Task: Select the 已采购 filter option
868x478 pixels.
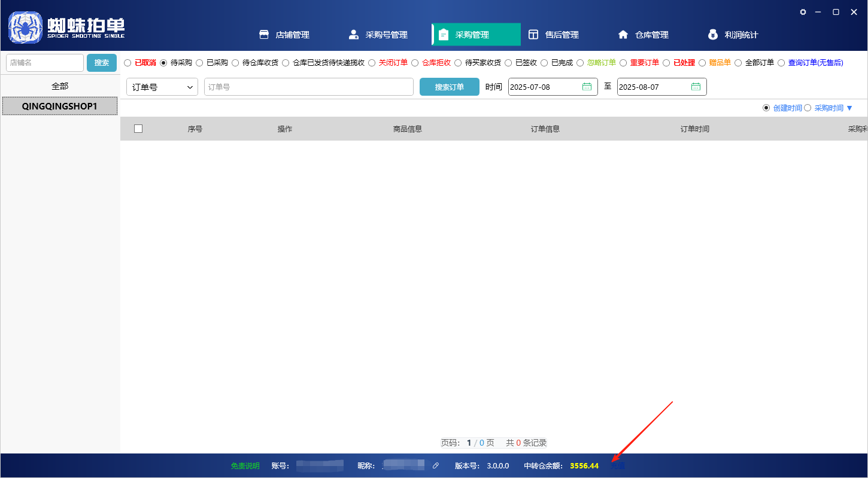Action: (x=199, y=62)
